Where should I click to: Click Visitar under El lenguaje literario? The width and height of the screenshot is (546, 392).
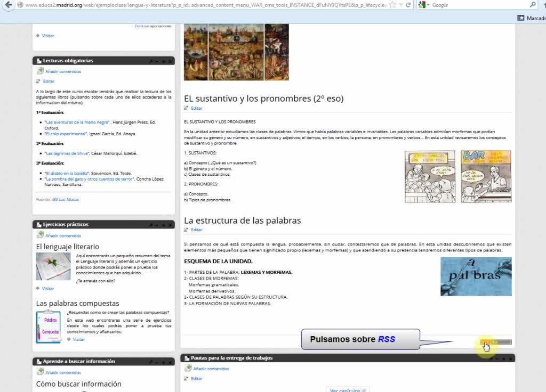(x=48, y=288)
